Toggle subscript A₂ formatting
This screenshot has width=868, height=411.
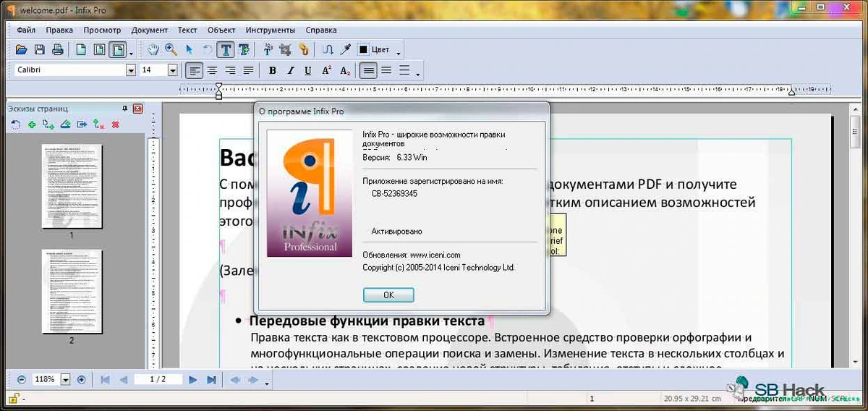[x=346, y=70]
